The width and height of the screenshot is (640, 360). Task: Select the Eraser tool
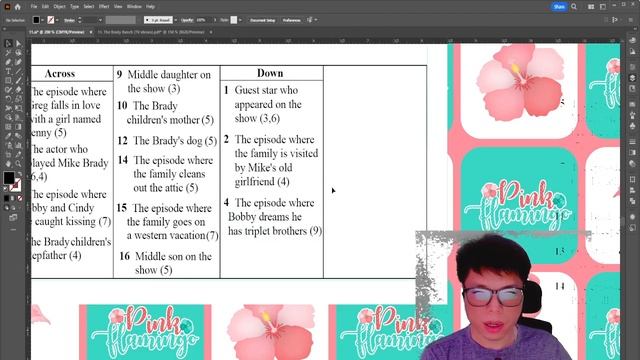(x=18, y=90)
